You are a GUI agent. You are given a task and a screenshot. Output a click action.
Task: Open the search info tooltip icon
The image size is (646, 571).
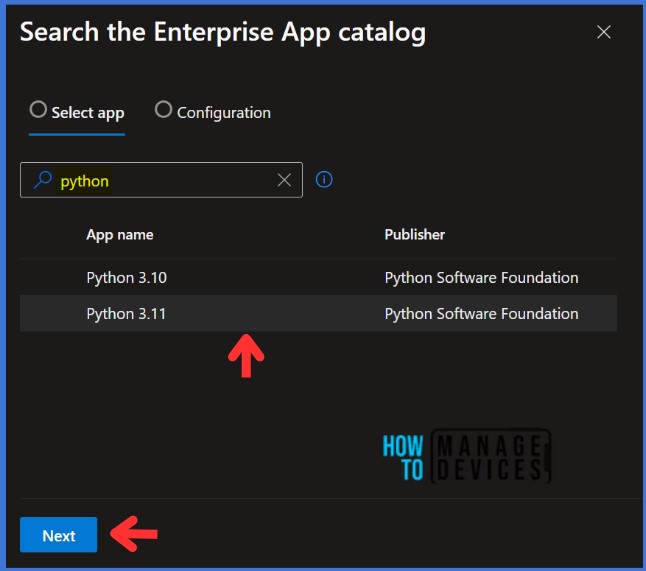[x=324, y=180]
